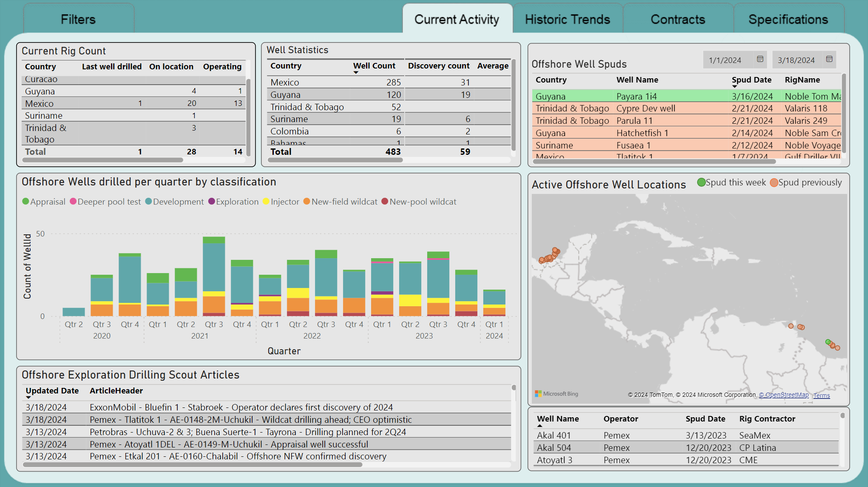Click the green Spud this week map marker
Viewport: 868px width, 487px height.
coord(828,342)
